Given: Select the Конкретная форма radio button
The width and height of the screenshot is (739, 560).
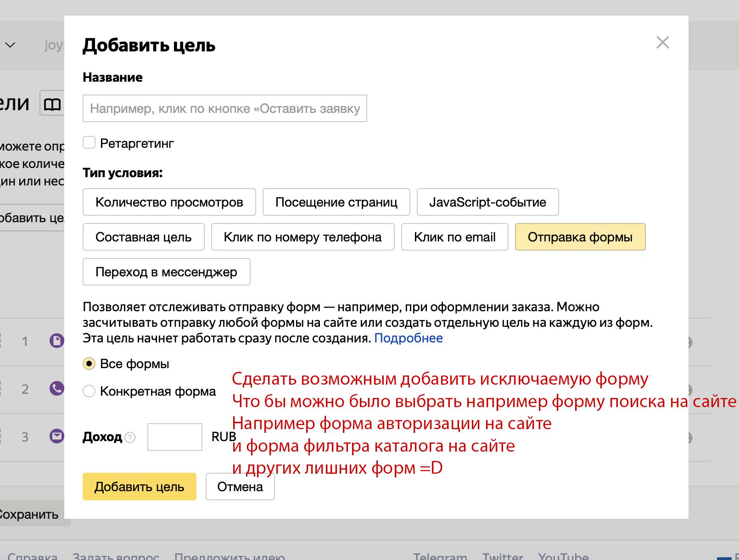Looking at the screenshot, I should tap(89, 392).
